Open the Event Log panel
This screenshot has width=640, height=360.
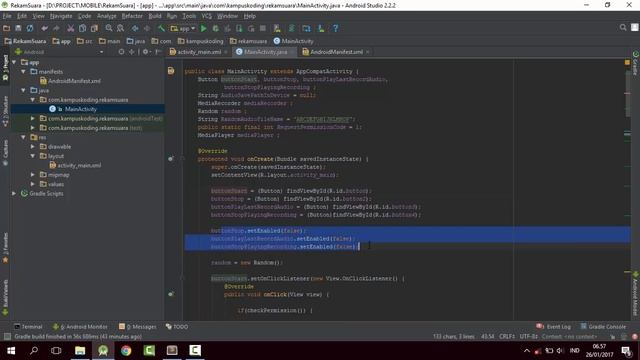[553, 327]
